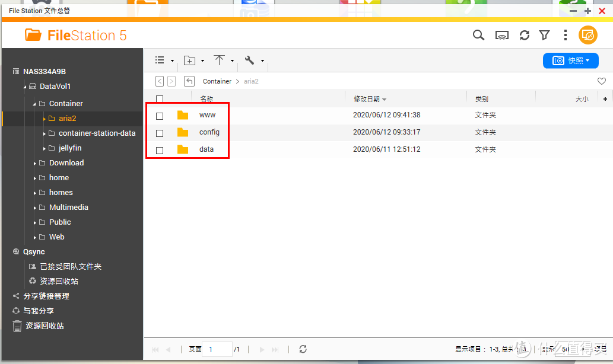Viewport: 613px width, 364px height.
Task: Click the go to parent folder icon
Action: 189,81
